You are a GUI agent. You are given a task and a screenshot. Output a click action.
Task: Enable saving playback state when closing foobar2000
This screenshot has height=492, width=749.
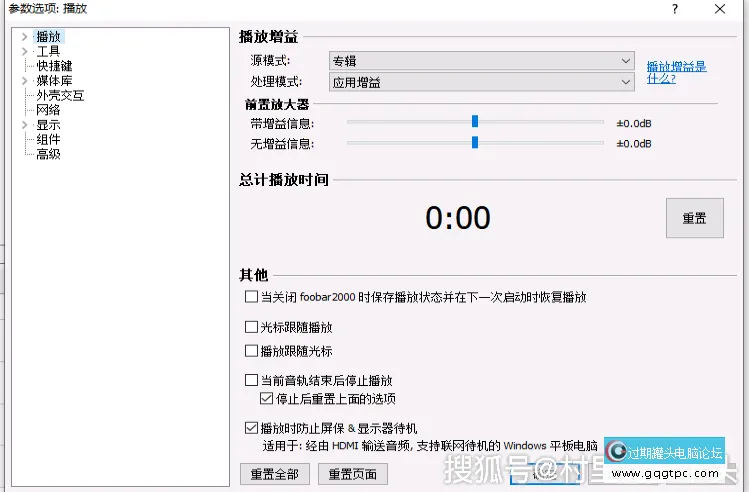point(251,298)
